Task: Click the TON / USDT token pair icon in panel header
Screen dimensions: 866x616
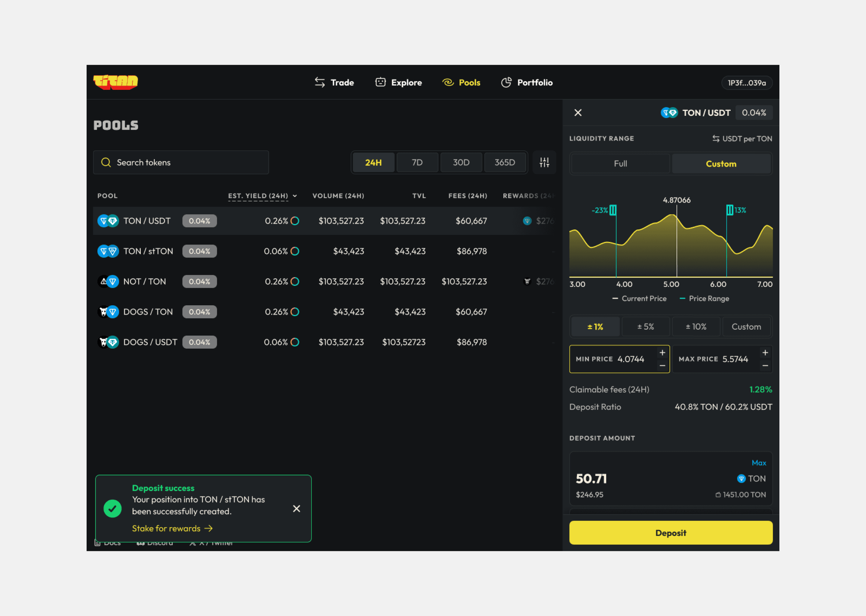Action: tap(669, 113)
